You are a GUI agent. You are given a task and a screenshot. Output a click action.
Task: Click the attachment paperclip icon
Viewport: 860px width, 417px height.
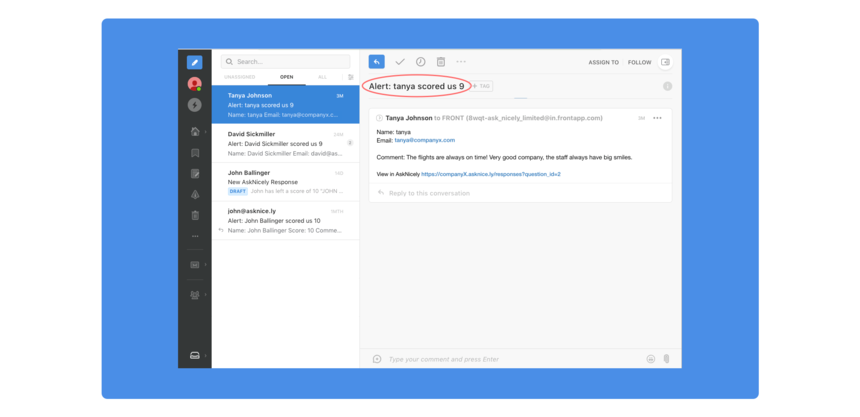pyautogui.click(x=666, y=359)
